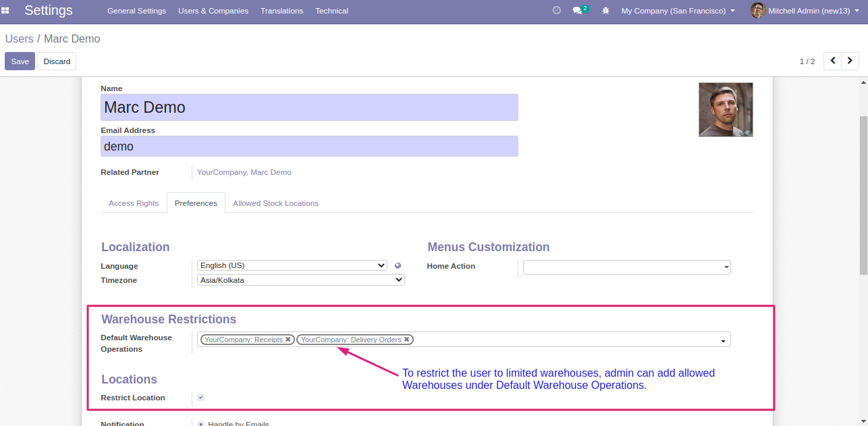Click the Discard button
868x426 pixels.
click(57, 61)
